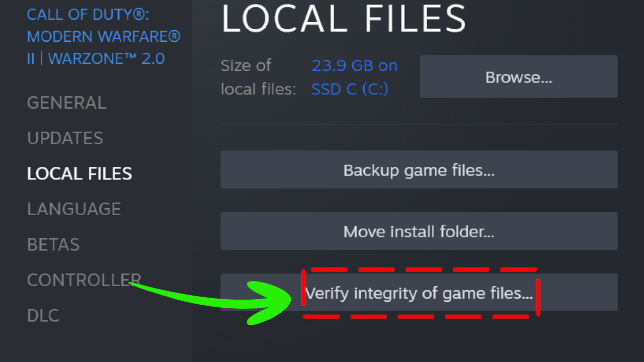This screenshot has width=644, height=362.
Task: Choose Move install folder... button
Action: tap(419, 231)
